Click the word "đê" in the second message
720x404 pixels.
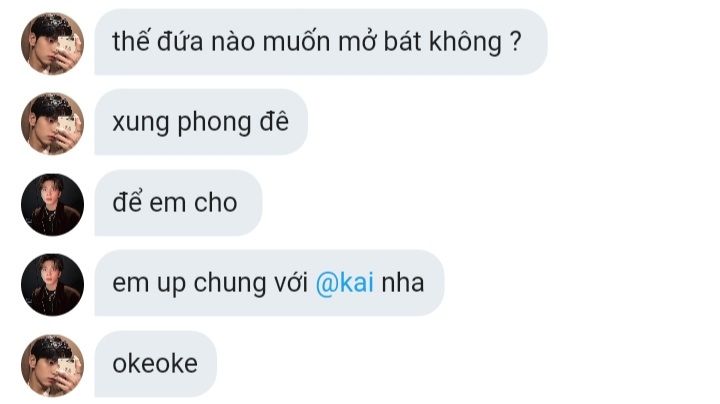coord(274,122)
